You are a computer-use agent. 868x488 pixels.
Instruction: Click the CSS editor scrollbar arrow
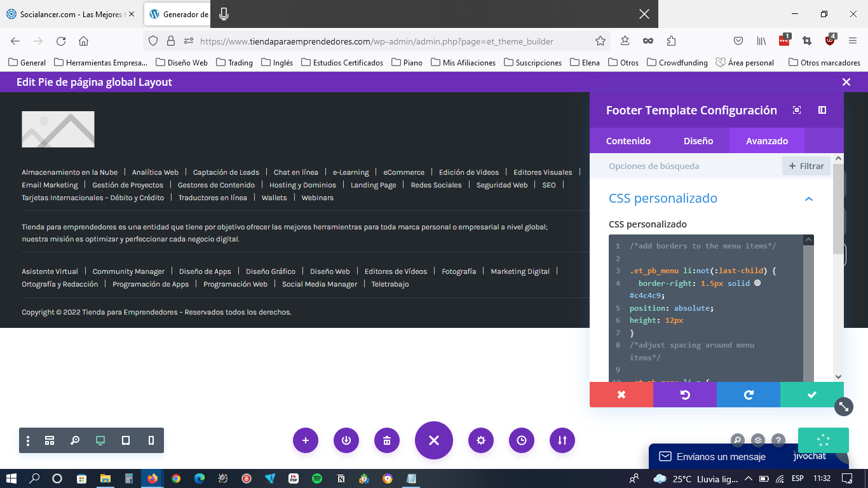pos(808,240)
